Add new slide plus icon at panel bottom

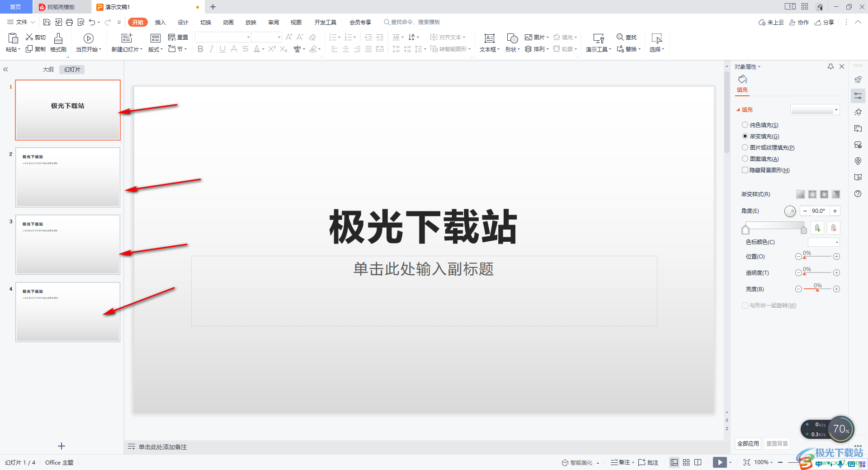(x=61, y=446)
